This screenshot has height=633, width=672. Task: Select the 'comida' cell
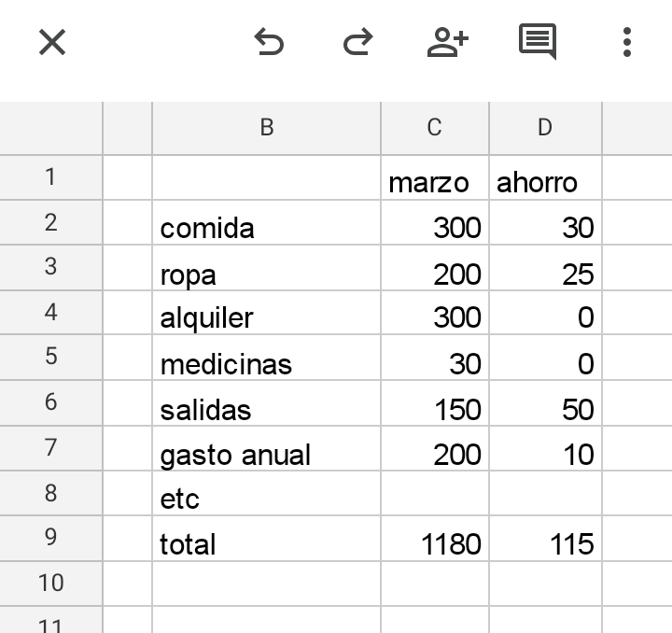[x=266, y=227]
